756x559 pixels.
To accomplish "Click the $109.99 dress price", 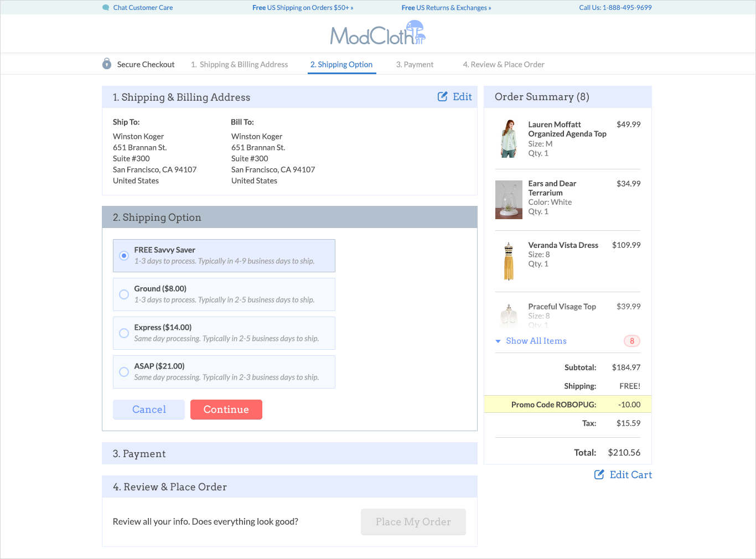I will tap(626, 245).
